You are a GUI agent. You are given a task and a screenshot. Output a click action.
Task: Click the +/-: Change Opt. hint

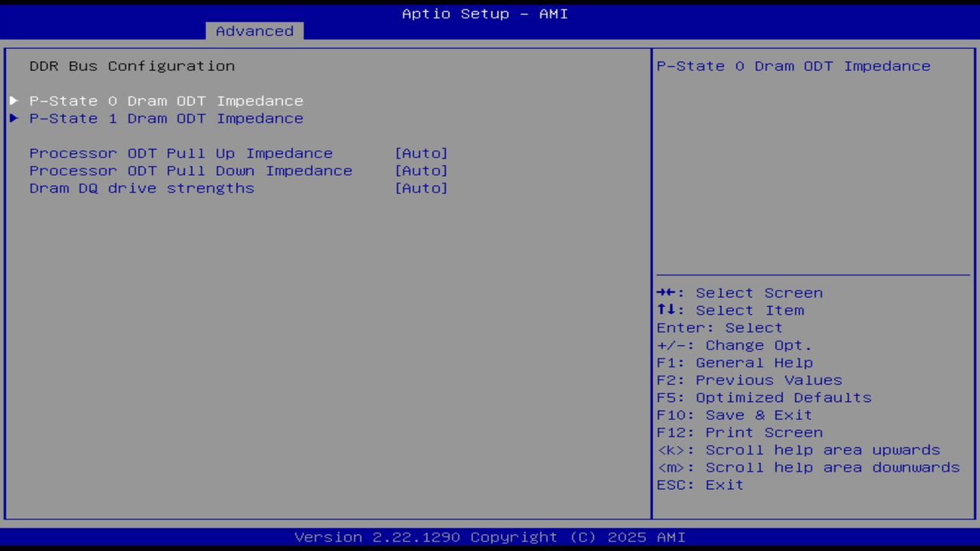click(x=734, y=346)
